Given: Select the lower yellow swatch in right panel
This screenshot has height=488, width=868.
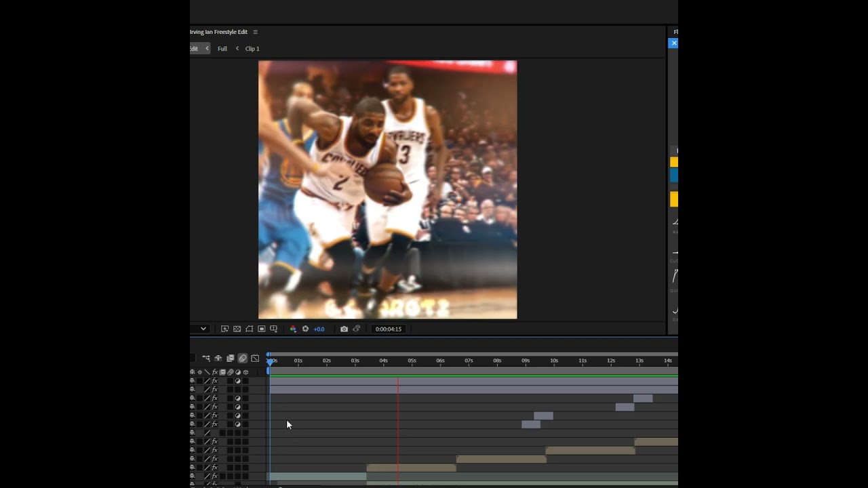Looking at the screenshot, I should click(x=674, y=199).
